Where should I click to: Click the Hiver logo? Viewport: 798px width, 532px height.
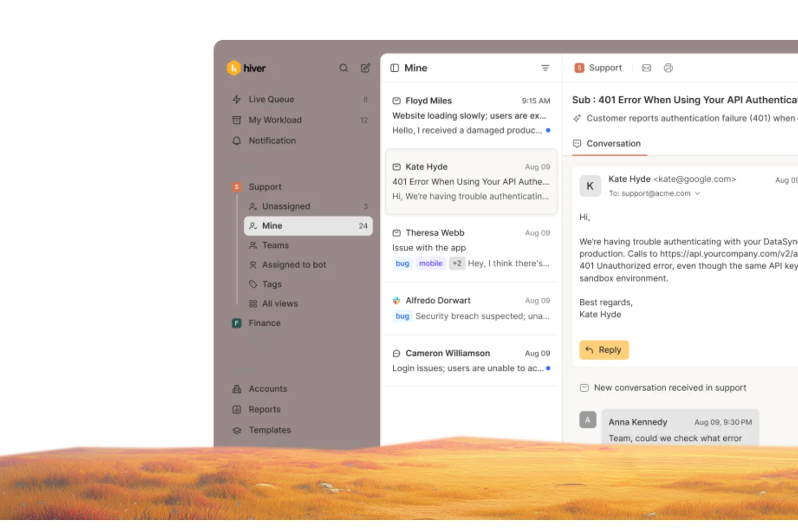point(246,68)
